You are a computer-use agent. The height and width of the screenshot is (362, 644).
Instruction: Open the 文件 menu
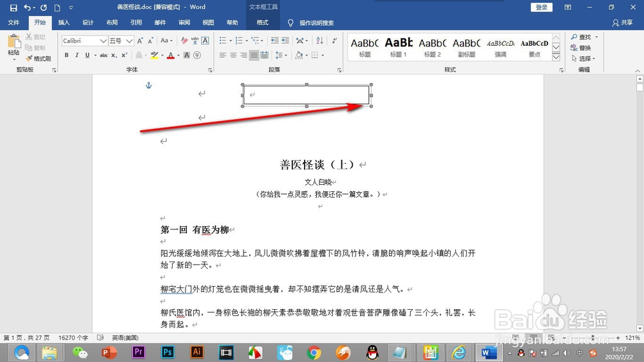(14, 23)
